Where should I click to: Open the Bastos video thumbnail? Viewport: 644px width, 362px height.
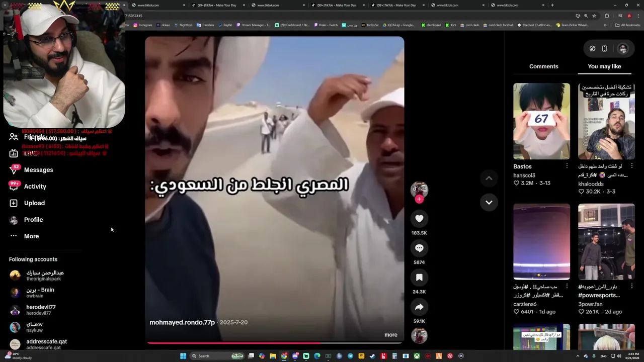[541, 121]
